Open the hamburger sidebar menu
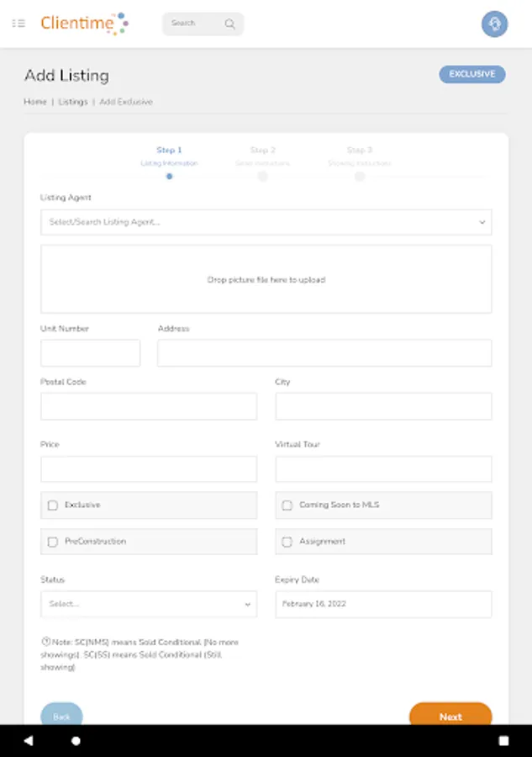This screenshot has height=757, width=532. click(x=18, y=24)
